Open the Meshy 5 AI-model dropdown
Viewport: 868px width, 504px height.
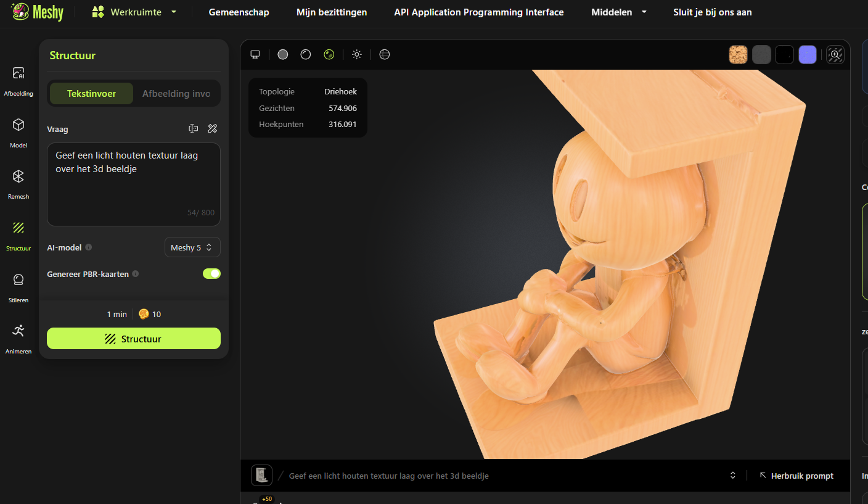pyautogui.click(x=192, y=247)
